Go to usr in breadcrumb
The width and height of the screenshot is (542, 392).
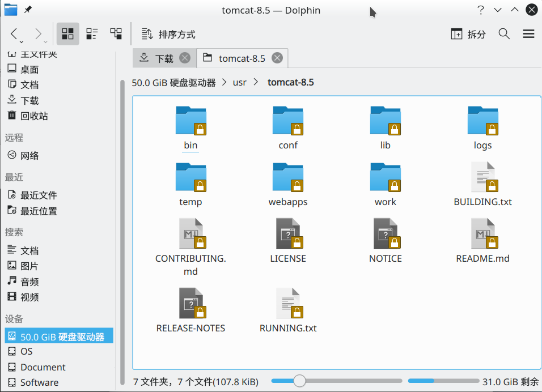(x=240, y=83)
